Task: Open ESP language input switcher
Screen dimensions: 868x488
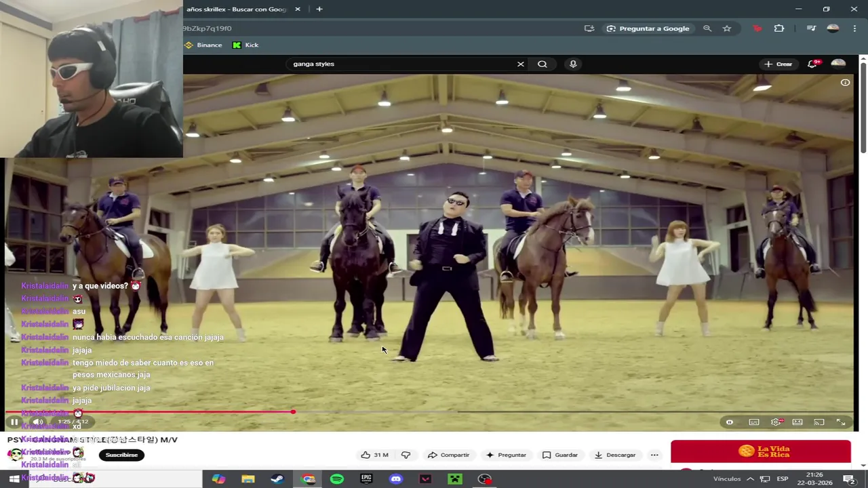Action: 783,479
